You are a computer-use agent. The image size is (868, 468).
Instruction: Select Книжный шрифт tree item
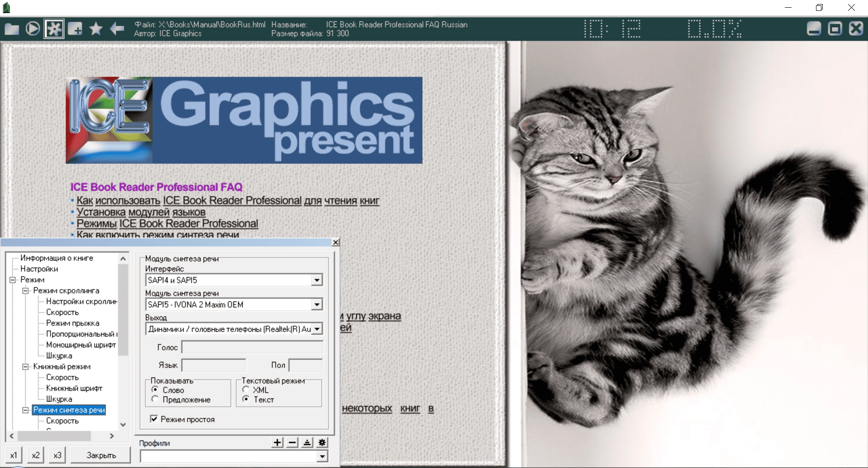[x=74, y=388]
